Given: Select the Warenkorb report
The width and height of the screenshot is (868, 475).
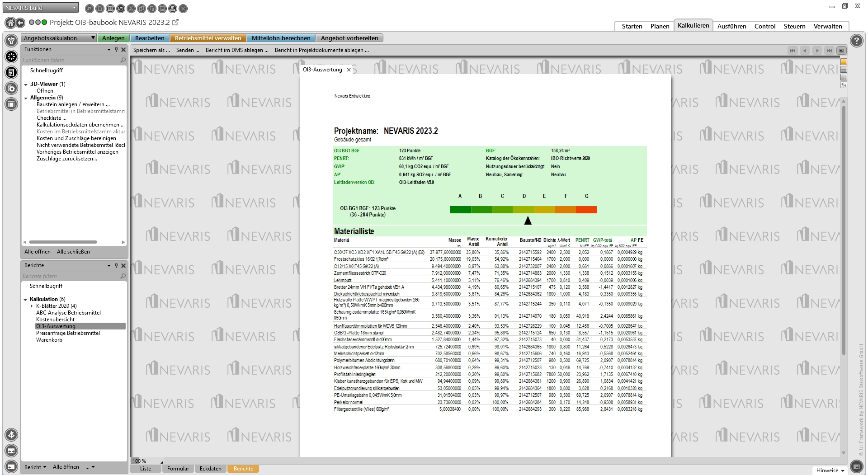Looking at the screenshot, I should tap(49, 340).
